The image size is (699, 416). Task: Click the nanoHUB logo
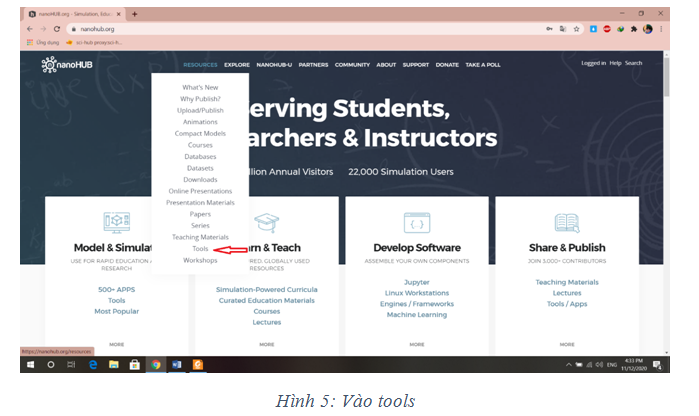coord(66,65)
